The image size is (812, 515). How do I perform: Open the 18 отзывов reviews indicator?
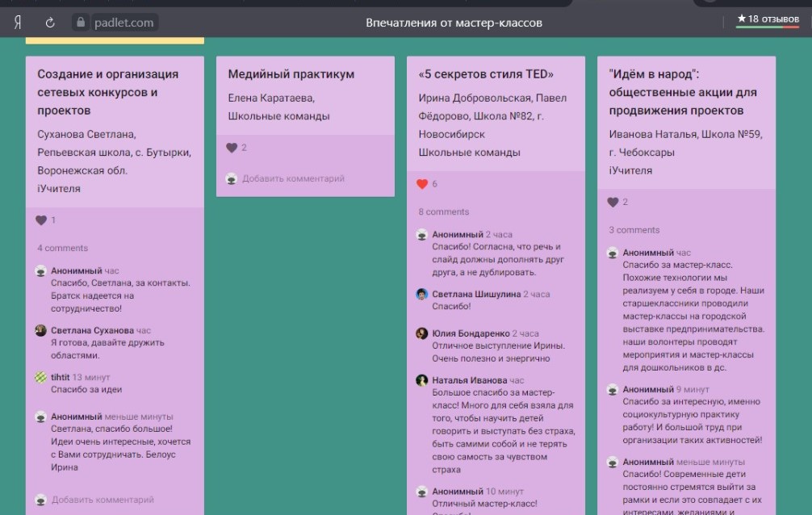(768, 19)
